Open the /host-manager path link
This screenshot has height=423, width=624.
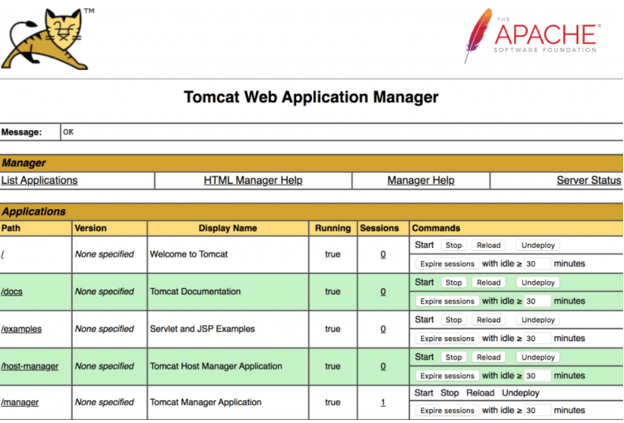coord(29,366)
